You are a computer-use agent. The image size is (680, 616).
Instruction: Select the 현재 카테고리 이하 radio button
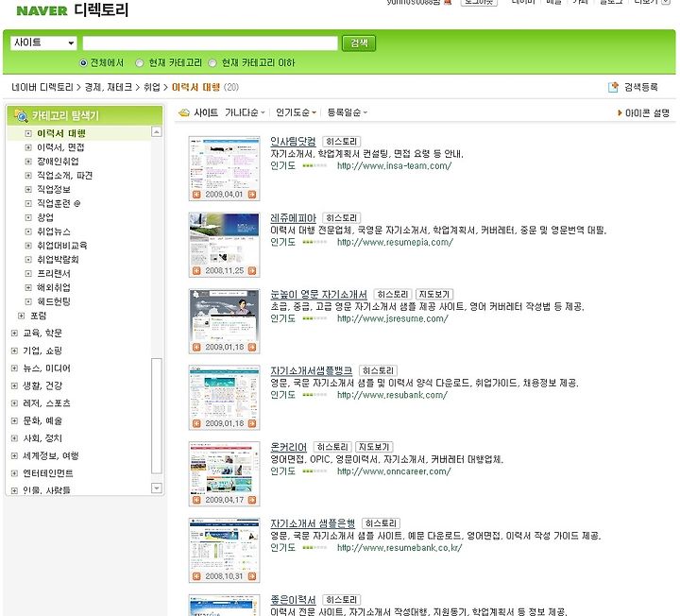(x=212, y=63)
